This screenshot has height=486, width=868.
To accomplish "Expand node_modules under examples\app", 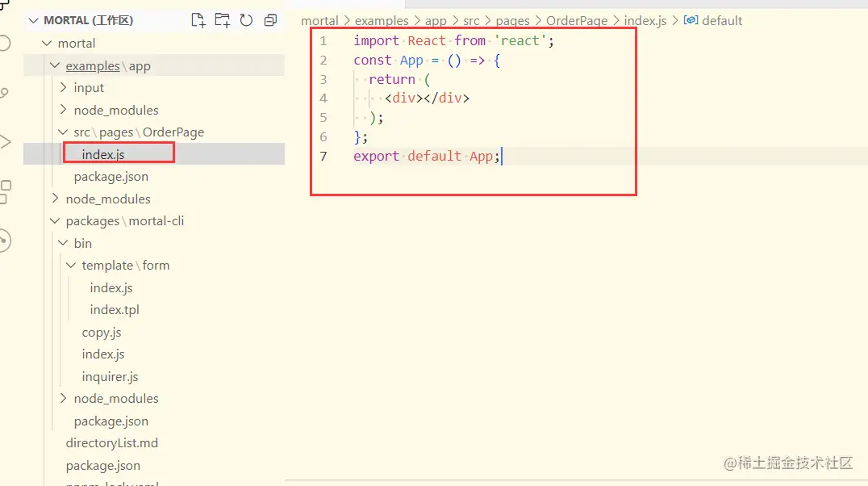I will pyautogui.click(x=63, y=110).
